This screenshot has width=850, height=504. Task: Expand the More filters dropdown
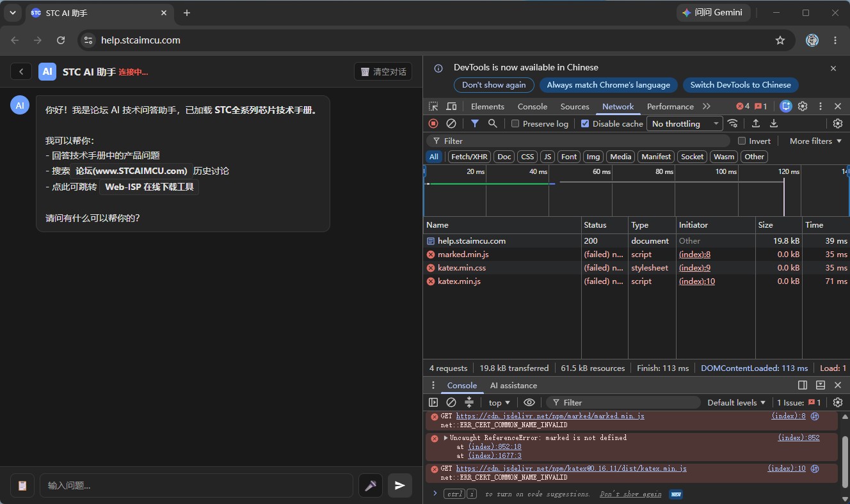[x=815, y=141]
